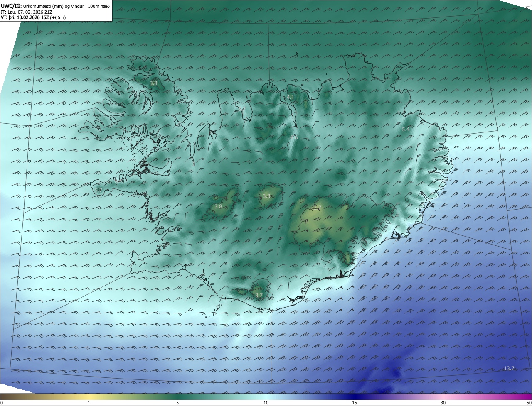Click the 2.7 value label on the largest glacier

[x=318, y=208]
